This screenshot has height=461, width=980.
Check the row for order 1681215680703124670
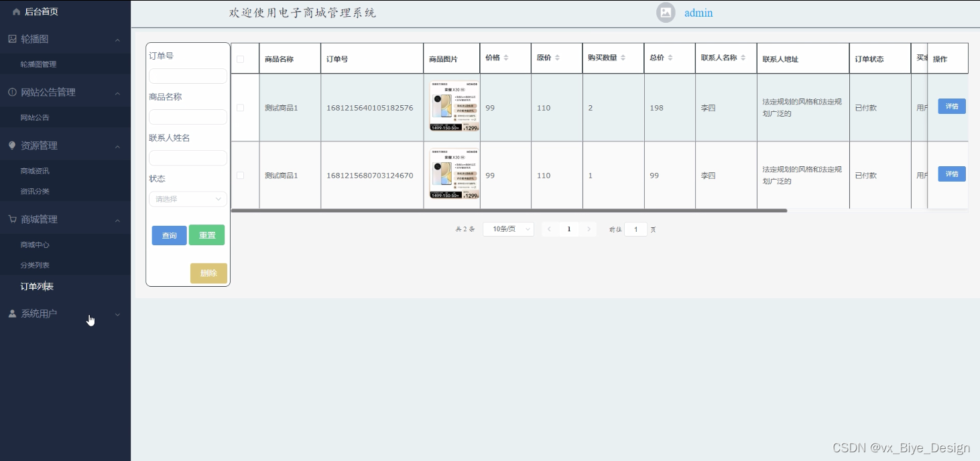coord(240,175)
